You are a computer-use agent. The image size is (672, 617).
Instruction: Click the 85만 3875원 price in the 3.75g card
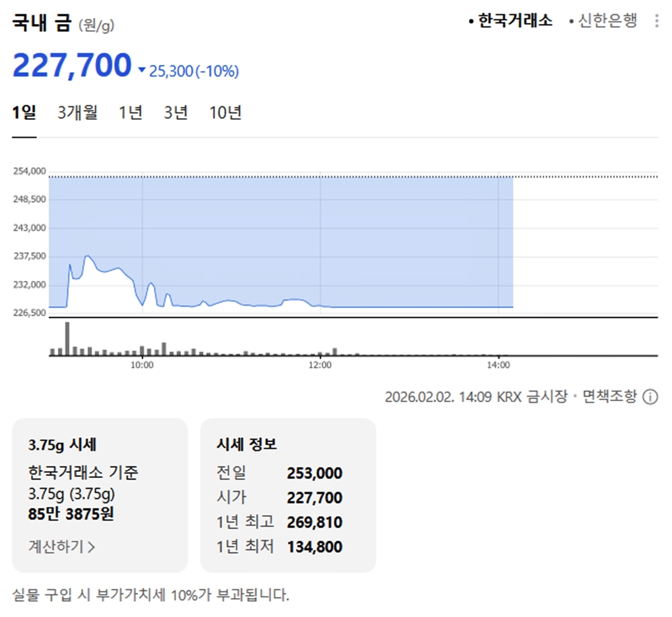(71, 514)
